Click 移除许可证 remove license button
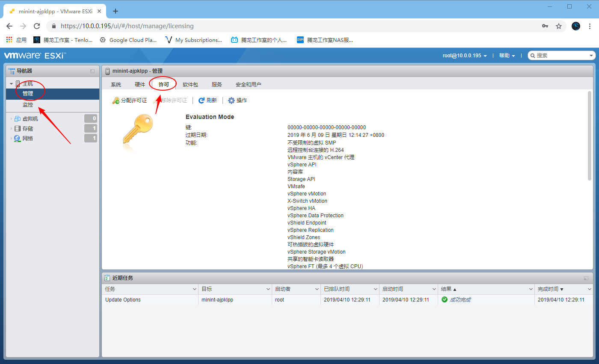 [x=170, y=101]
